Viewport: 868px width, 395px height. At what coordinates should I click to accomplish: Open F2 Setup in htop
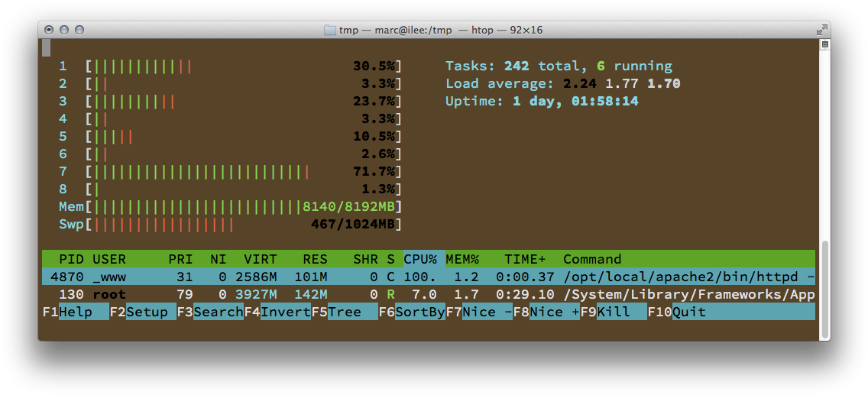point(142,312)
